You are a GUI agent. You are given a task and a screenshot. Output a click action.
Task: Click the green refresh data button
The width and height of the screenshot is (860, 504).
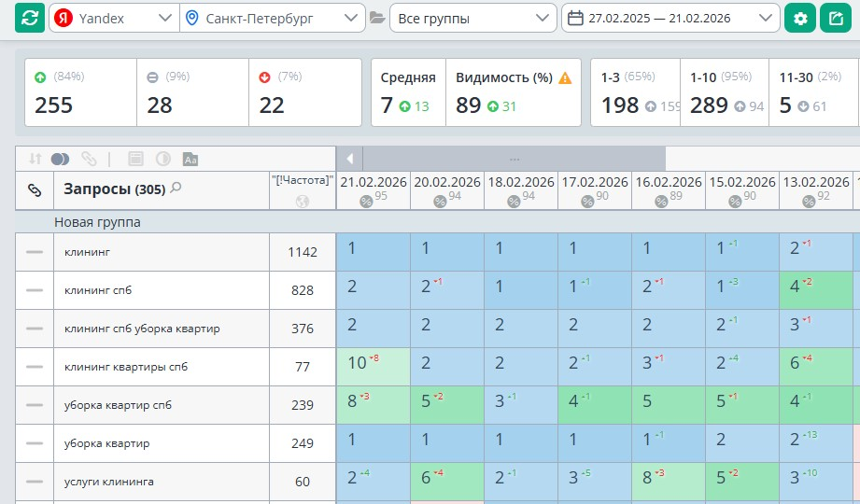(30, 18)
